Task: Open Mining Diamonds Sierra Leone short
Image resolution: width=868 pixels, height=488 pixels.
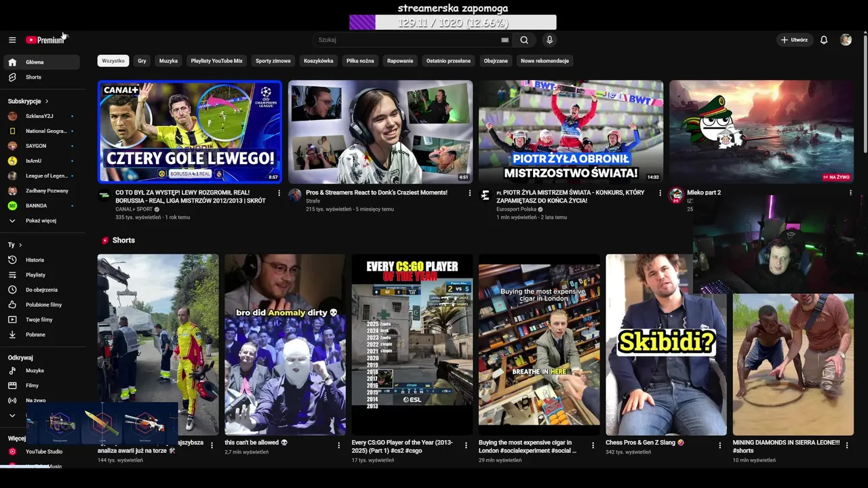Action: click(x=793, y=364)
